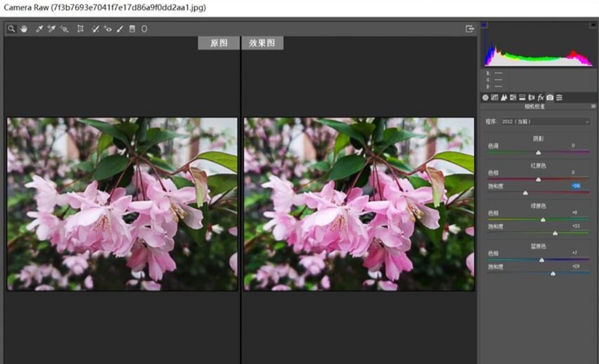599x364 pixels.
Task: Choose the Red Eye Removal tool
Action: point(108,28)
